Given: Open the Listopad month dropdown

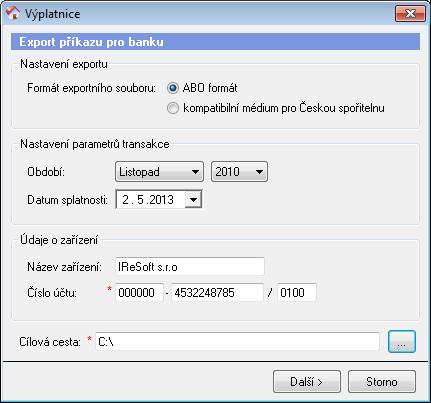Looking at the screenshot, I should pos(159,172).
